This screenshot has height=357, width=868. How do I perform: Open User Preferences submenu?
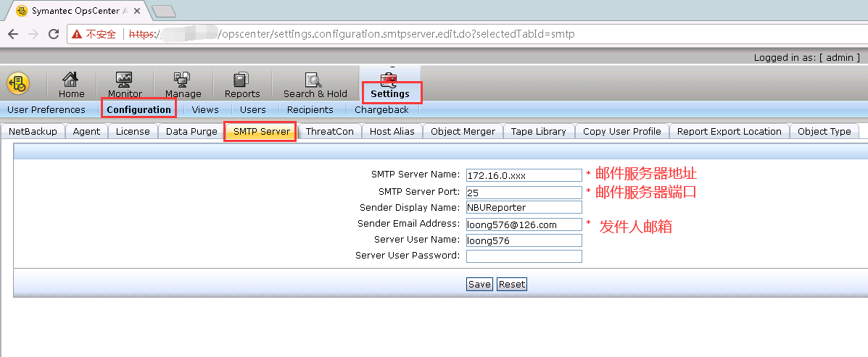click(x=46, y=109)
